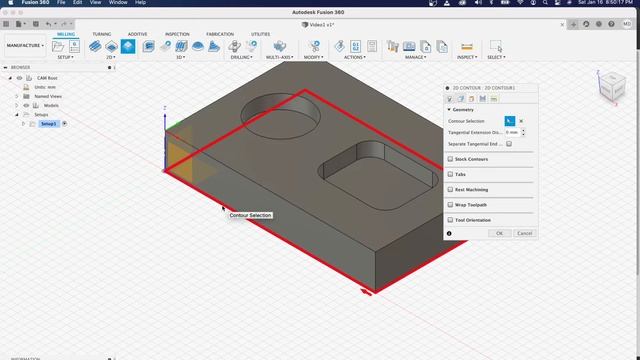Click the Multi-Axis toolpath icon
Screen dimensions: 640x360
[280, 46]
